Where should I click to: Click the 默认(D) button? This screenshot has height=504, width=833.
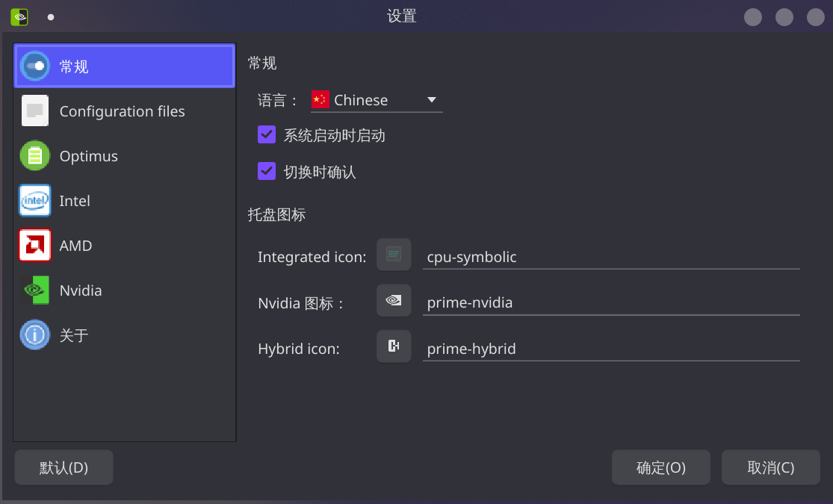pos(64,467)
